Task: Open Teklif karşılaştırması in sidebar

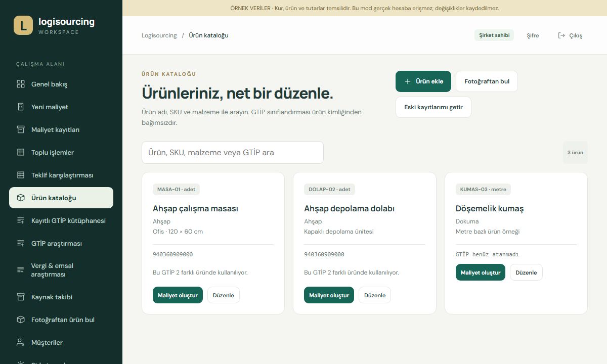Action: pyautogui.click(x=61, y=175)
